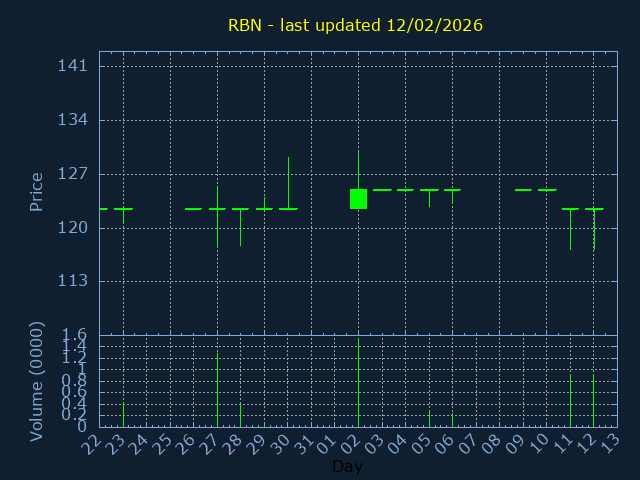Viewport: 640px width, 480px height.
Task: Click the 'Volume (0000)' axis label
Action: click(x=37, y=381)
